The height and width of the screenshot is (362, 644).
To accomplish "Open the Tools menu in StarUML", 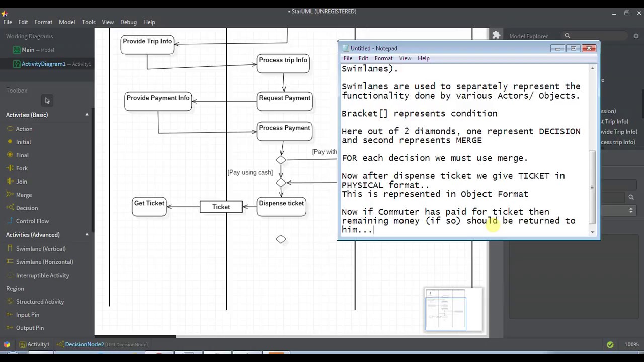I will (89, 22).
